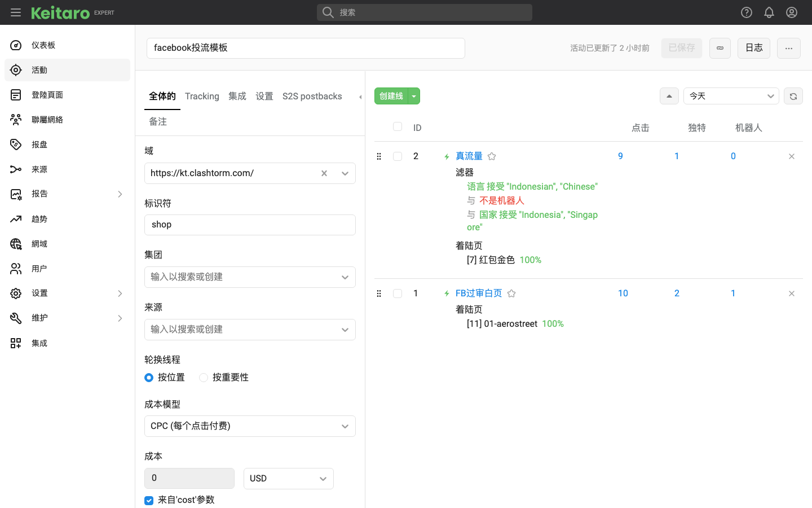812x508 pixels.
Task: Open the USD currency dropdown
Action: [289, 479]
